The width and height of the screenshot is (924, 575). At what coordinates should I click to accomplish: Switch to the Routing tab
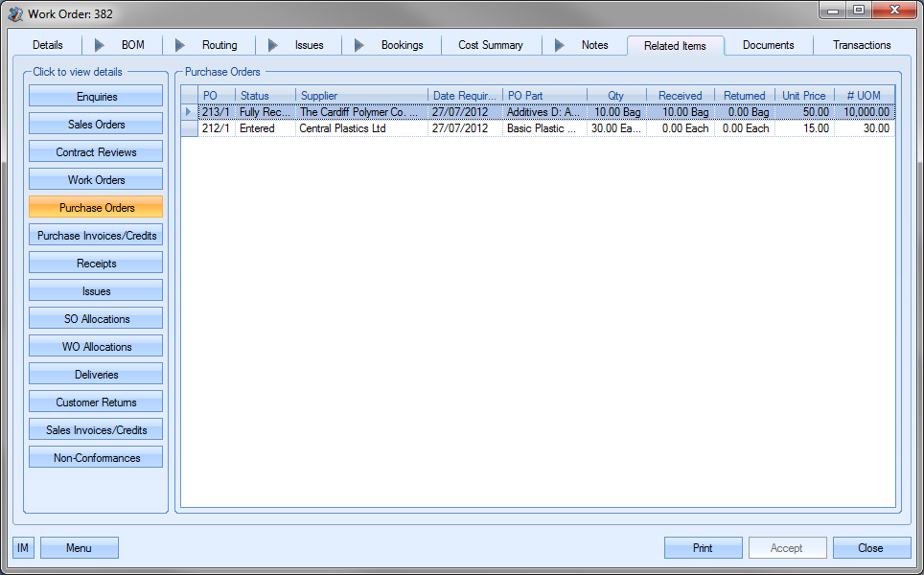coord(219,45)
